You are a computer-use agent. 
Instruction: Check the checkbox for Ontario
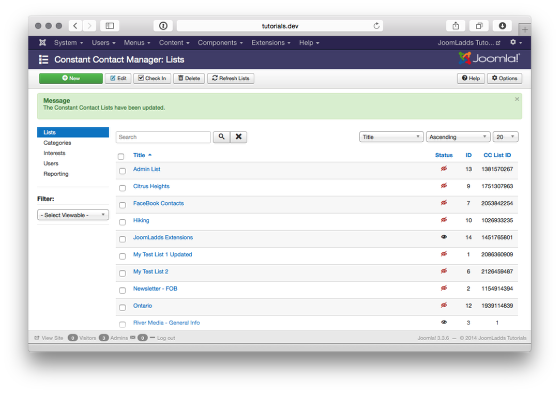click(122, 307)
